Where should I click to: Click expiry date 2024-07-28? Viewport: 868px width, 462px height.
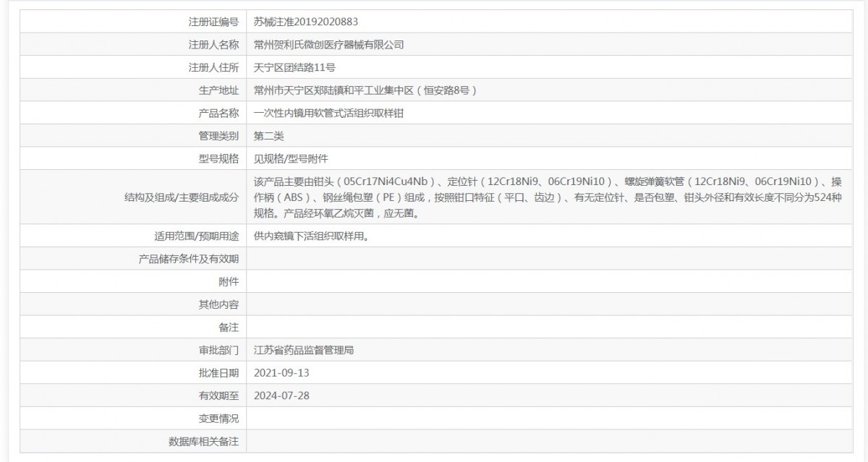pyautogui.click(x=282, y=395)
